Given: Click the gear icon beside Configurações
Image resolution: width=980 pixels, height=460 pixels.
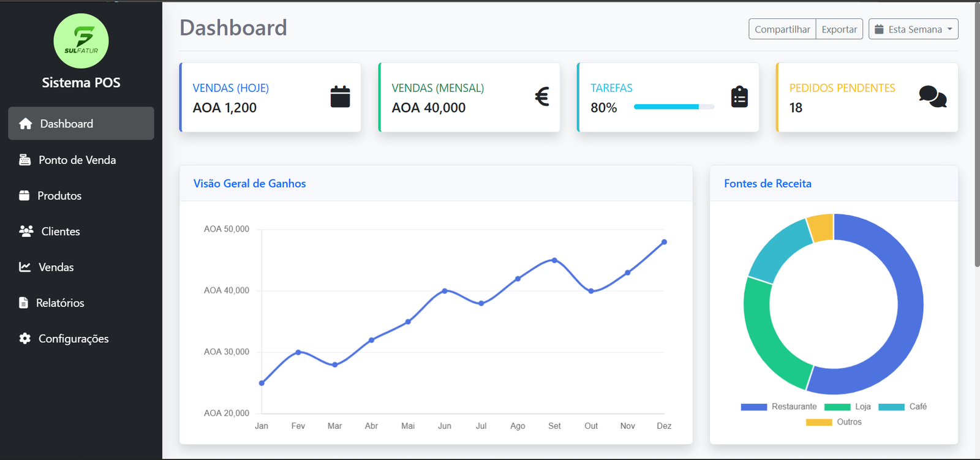Looking at the screenshot, I should [25, 338].
